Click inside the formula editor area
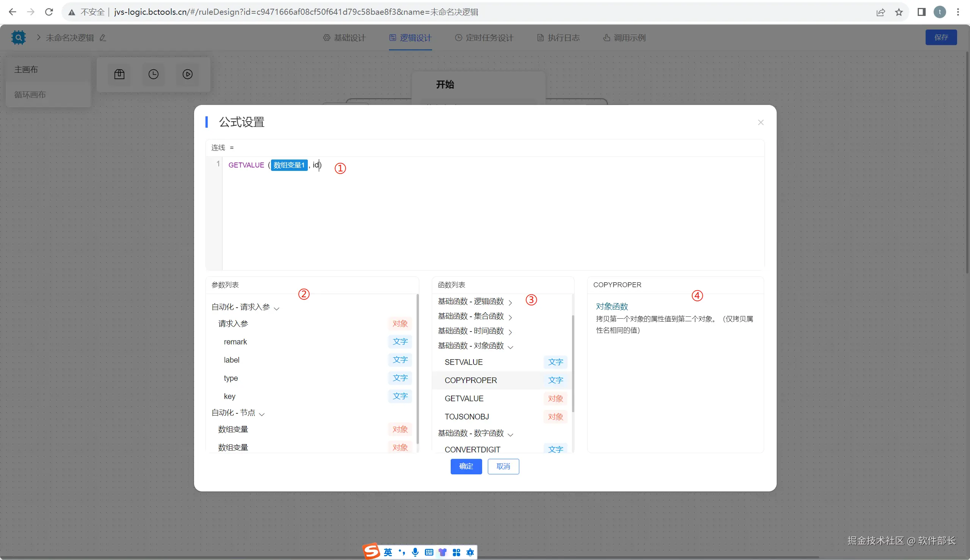This screenshot has width=970, height=560. (x=492, y=215)
